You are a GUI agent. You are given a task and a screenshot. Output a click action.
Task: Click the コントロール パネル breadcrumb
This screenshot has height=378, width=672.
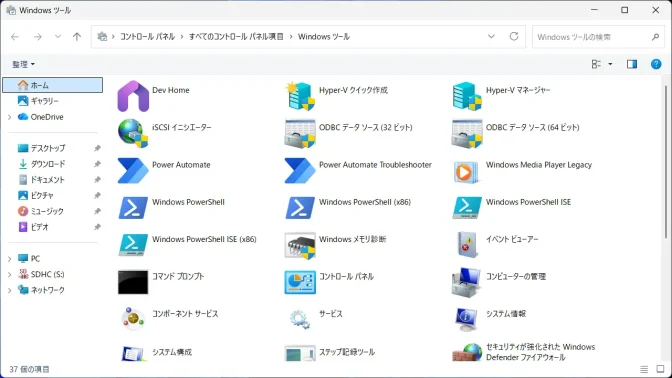coord(147,37)
